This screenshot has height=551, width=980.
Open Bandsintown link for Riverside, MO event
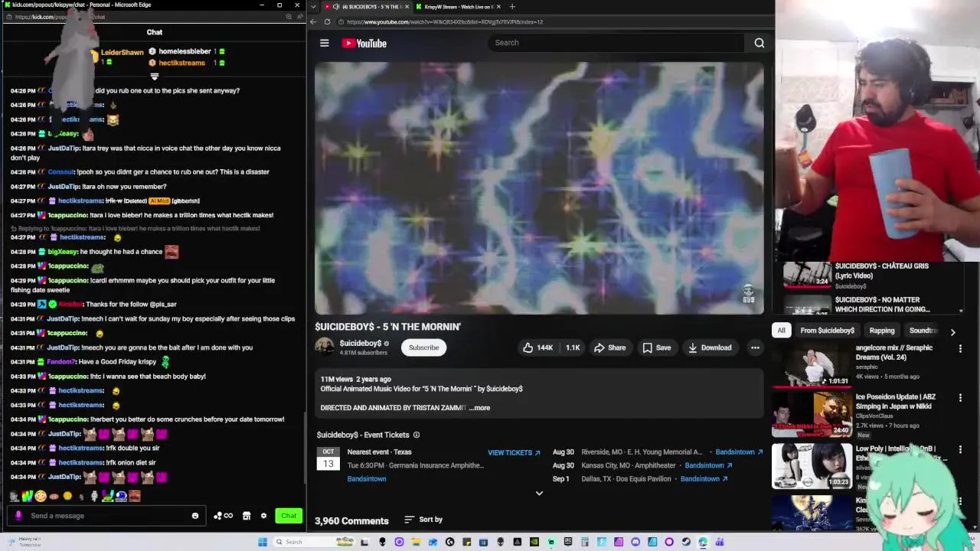[739, 452]
